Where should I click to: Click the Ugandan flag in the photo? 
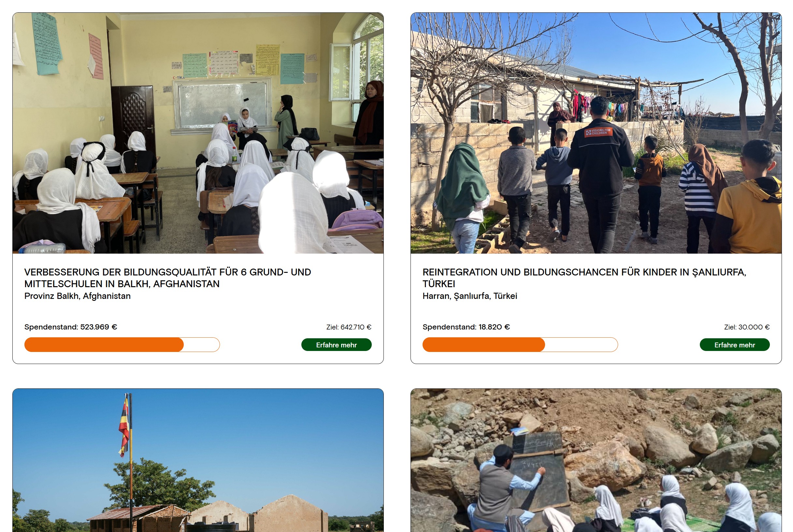(x=124, y=425)
